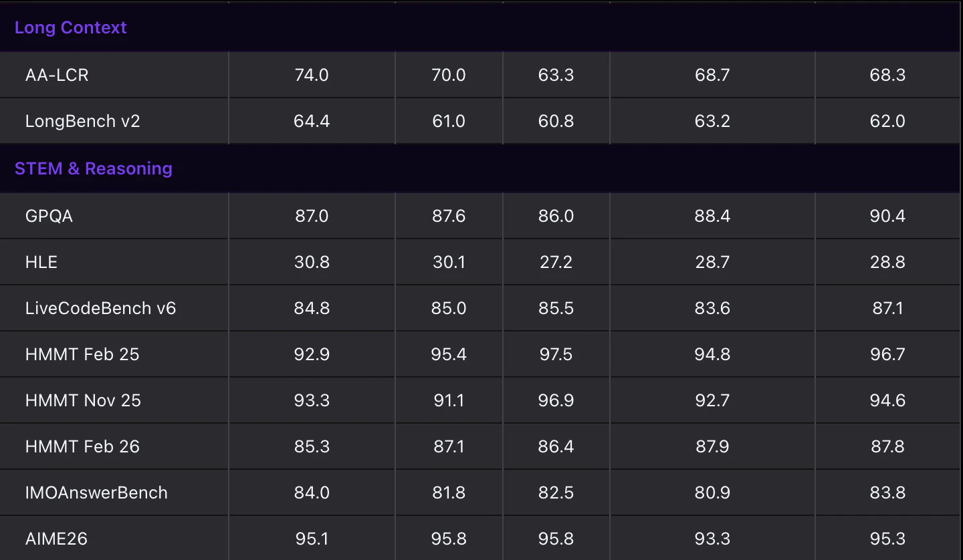The image size is (963, 560).
Task: Select the 87.1 LiveCodeBench v6 score
Action: (887, 308)
